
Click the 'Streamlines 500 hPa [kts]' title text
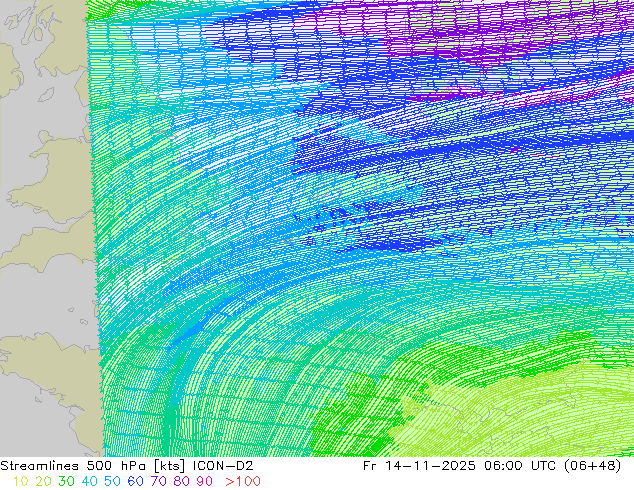[x=93, y=466]
